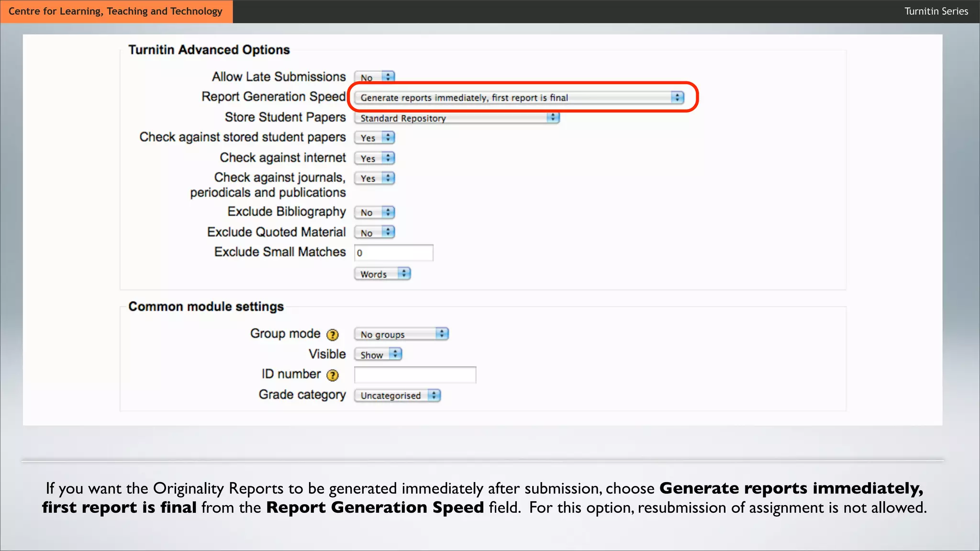Click Common module settings section heading
This screenshot has height=551, width=980.
tap(206, 307)
